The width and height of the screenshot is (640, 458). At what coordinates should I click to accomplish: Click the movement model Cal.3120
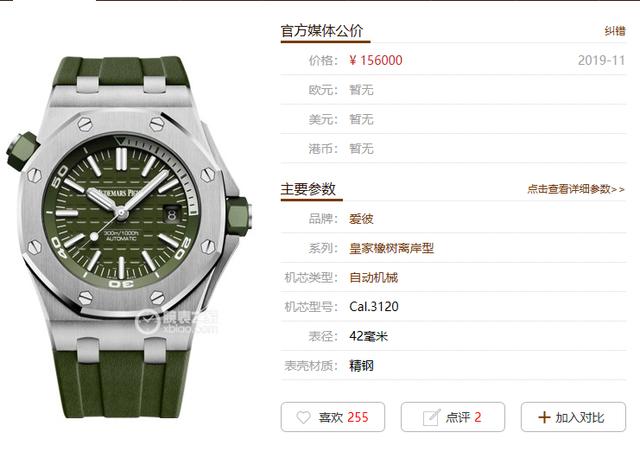[x=374, y=307]
